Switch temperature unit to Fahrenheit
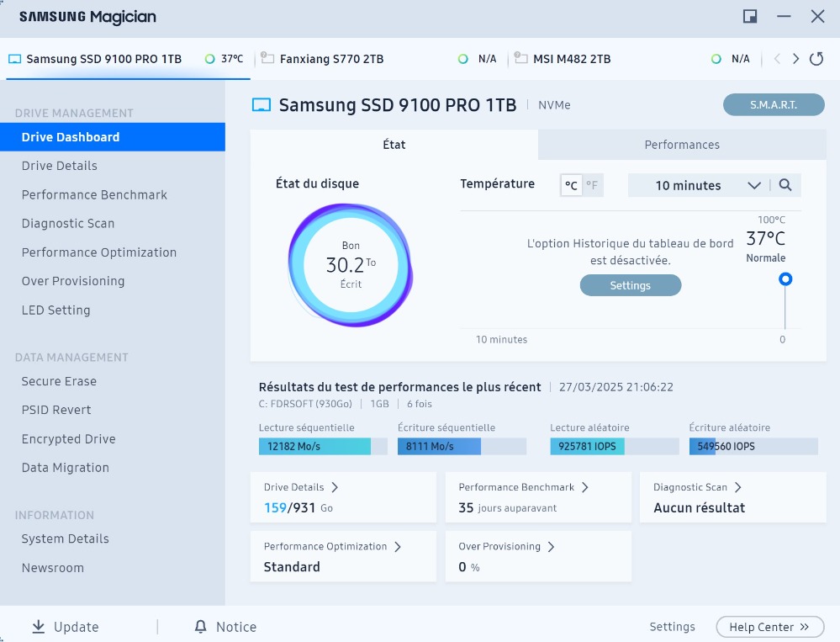The height and width of the screenshot is (642, 840). [592, 185]
